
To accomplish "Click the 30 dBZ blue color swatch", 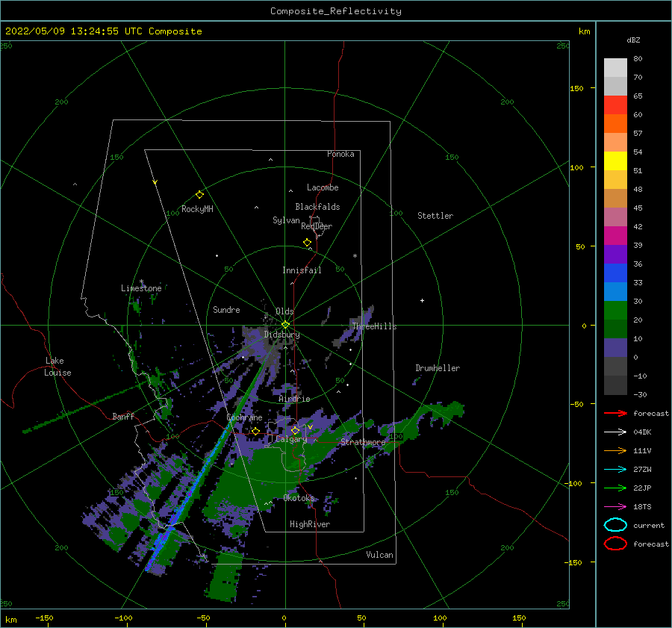I will click(x=615, y=292).
